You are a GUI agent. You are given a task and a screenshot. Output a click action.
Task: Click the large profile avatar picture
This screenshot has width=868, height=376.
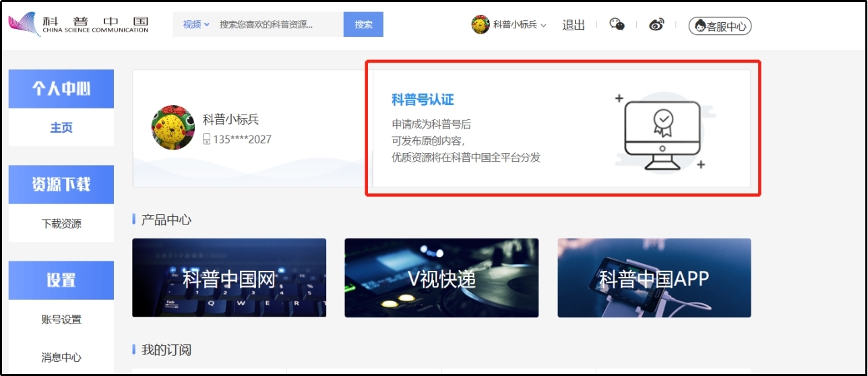tap(173, 127)
